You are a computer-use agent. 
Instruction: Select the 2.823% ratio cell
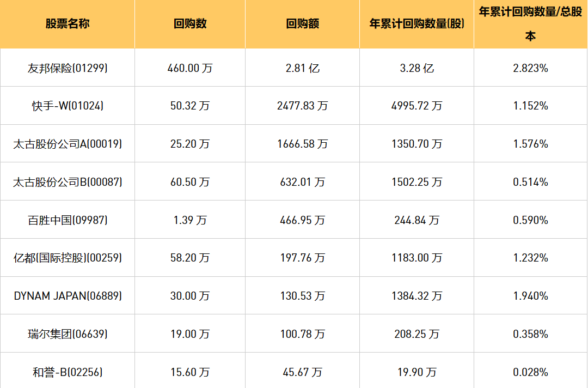pos(530,68)
